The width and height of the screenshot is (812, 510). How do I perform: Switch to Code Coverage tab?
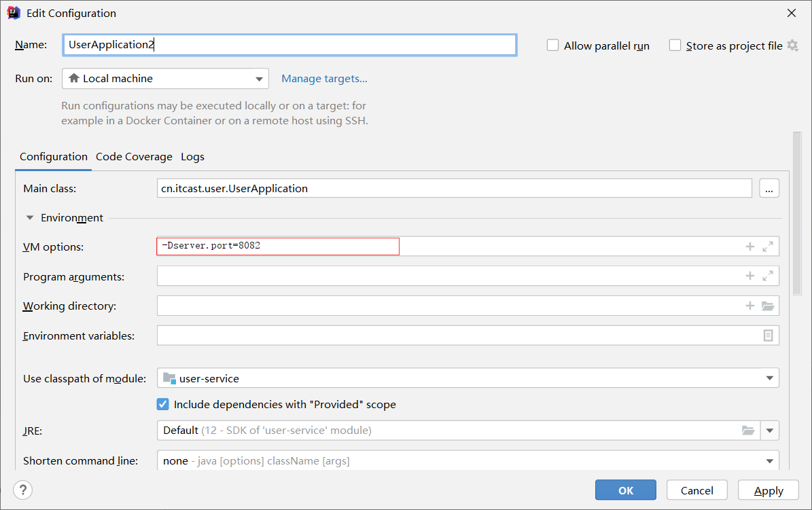click(134, 157)
